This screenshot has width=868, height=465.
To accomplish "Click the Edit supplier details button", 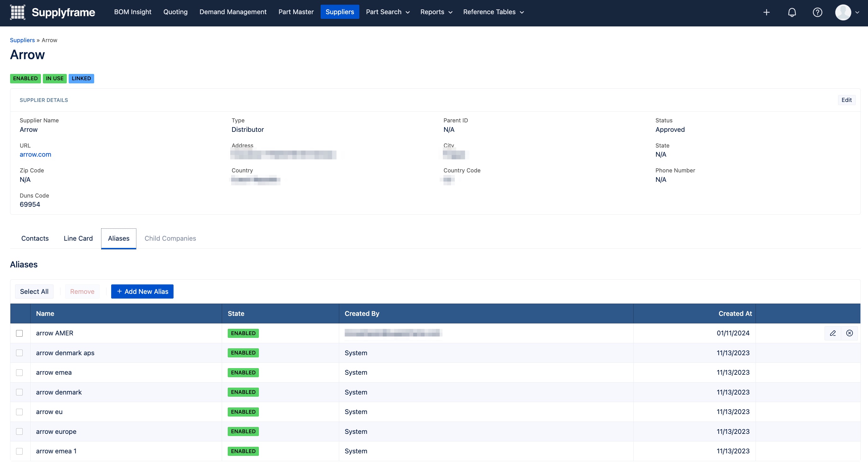I will [847, 100].
